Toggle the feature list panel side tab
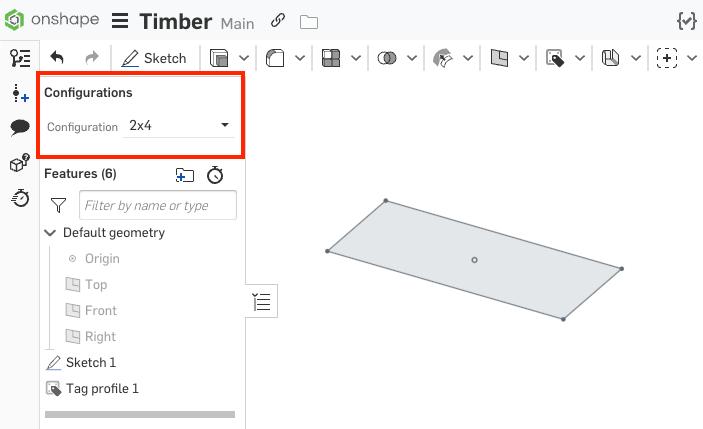This screenshot has height=429, width=703. (x=261, y=301)
